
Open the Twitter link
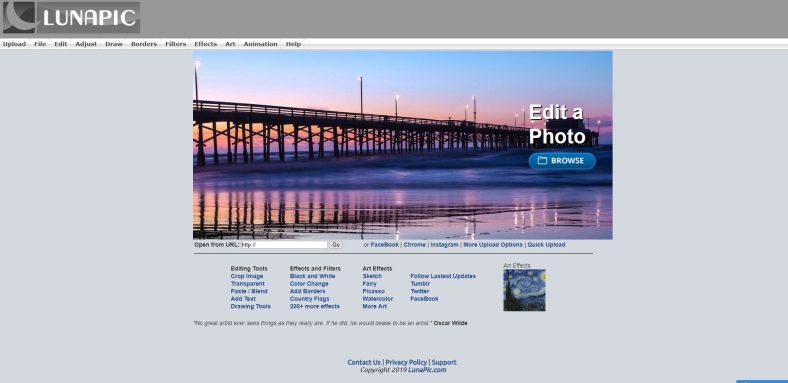click(420, 292)
